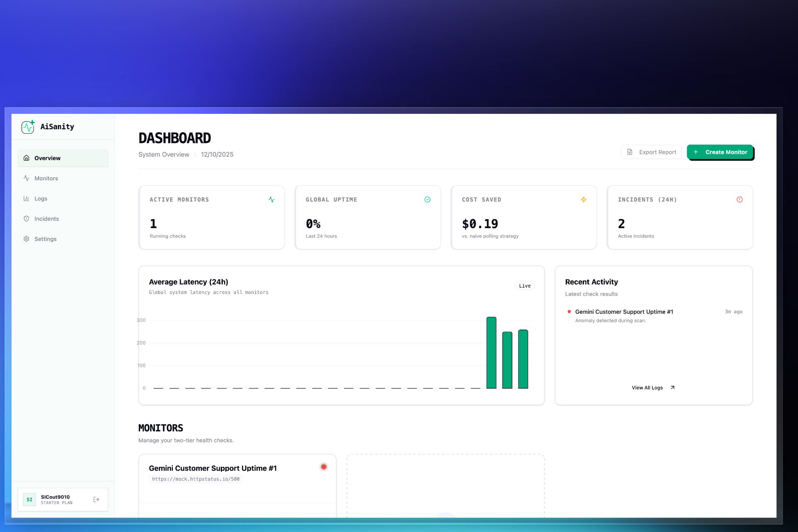Click the Export Report button
The width and height of the screenshot is (798, 532).
pos(651,152)
